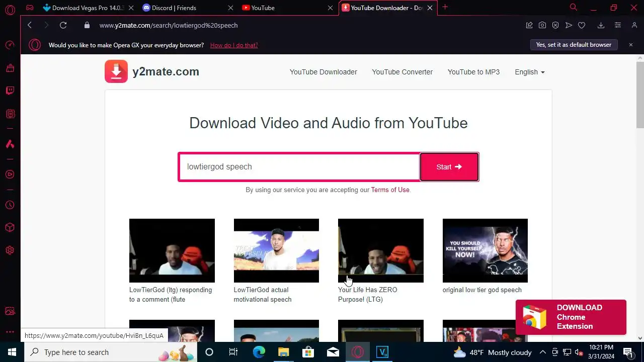Open History clock icon in sidebar
The height and width of the screenshot is (362, 644).
click(x=10, y=205)
